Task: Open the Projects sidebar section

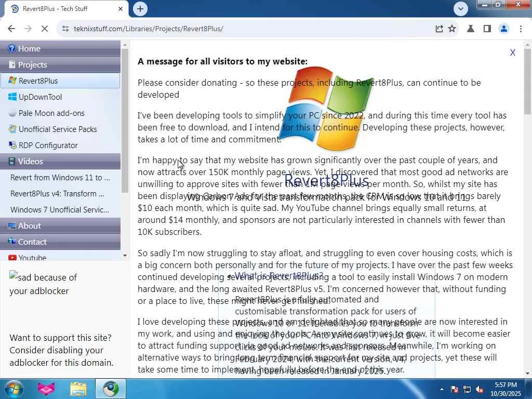Action: pos(60,65)
